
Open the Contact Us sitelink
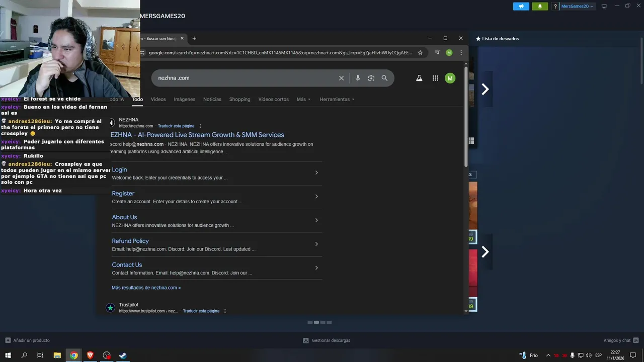pyautogui.click(x=127, y=265)
